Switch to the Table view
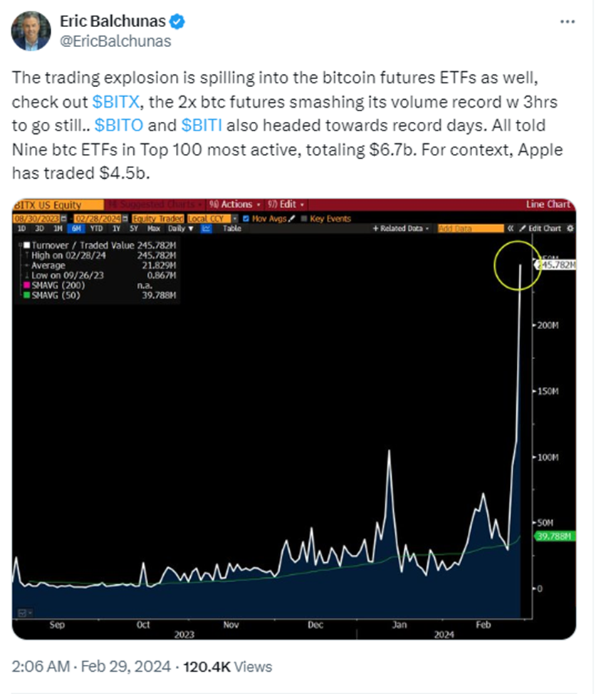Image resolution: width=616 pixels, height=694 pixels. (x=232, y=229)
